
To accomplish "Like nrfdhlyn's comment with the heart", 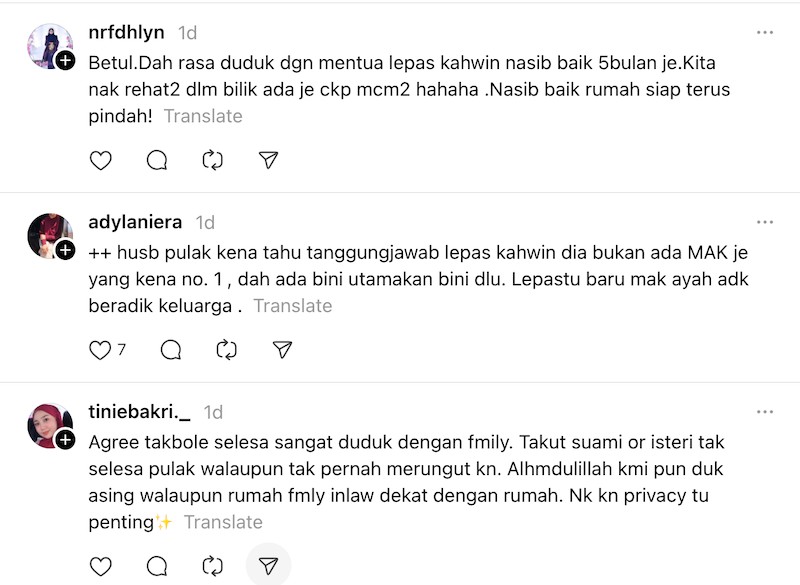I will point(101,160).
